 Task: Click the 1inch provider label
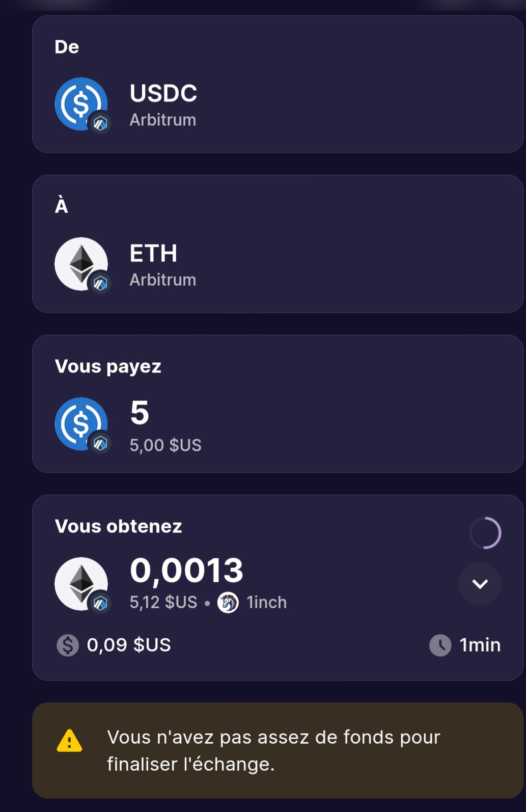pyautogui.click(x=266, y=603)
